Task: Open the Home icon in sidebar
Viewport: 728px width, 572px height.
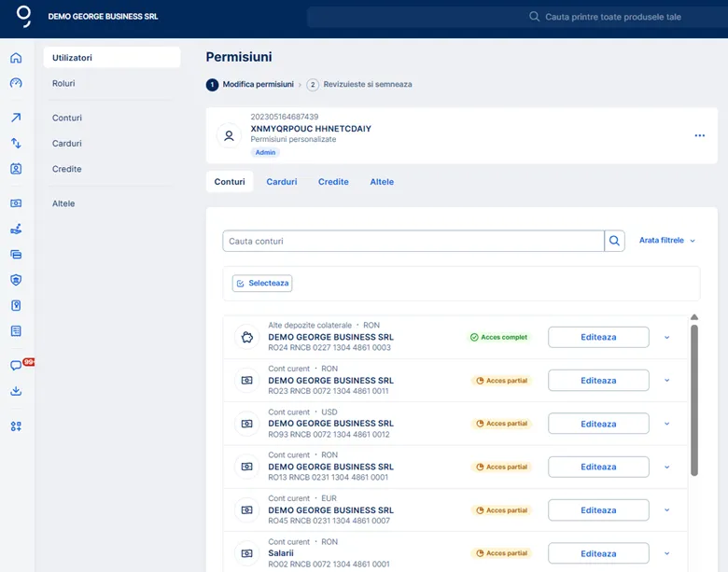Action: point(16,58)
